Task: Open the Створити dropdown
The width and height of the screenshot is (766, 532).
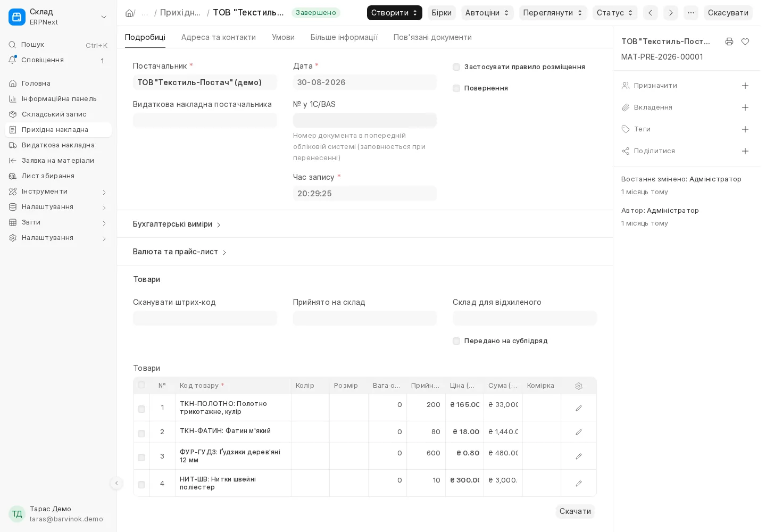Action: (395, 13)
